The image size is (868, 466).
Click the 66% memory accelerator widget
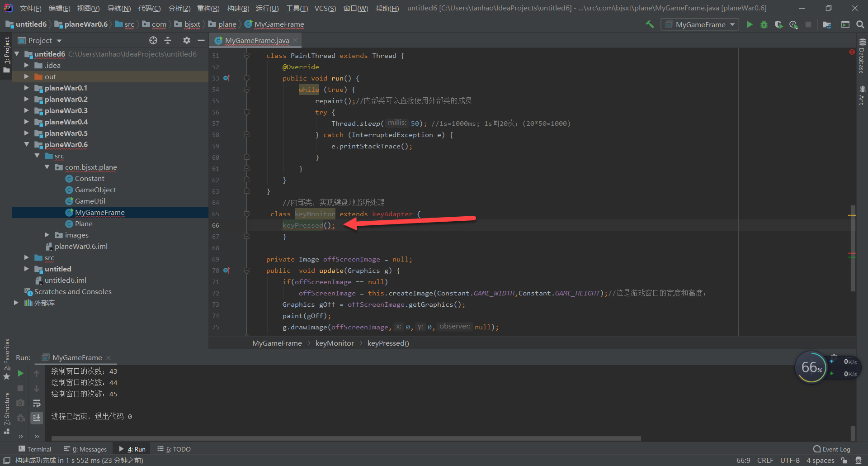(x=812, y=367)
